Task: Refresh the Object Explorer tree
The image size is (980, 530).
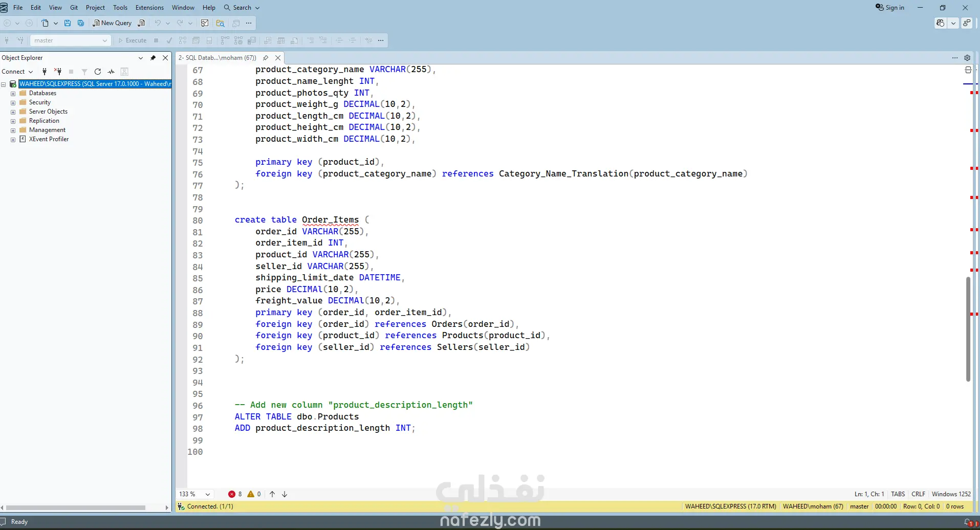Action: click(x=98, y=72)
